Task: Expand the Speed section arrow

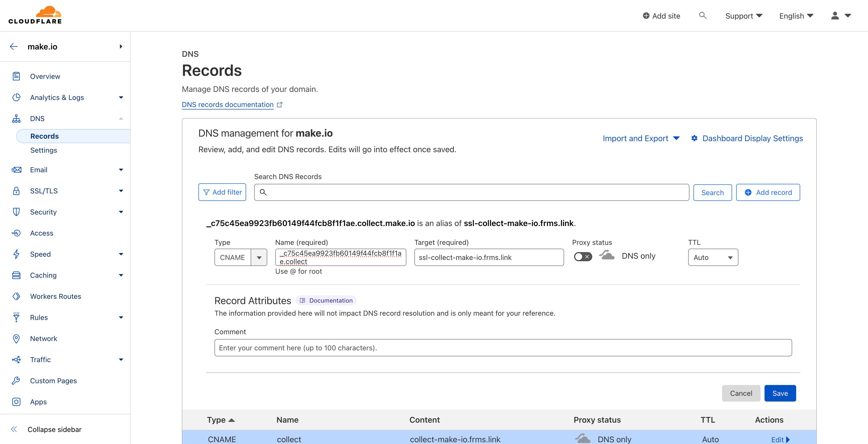Action: pyautogui.click(x=121, y=254)
